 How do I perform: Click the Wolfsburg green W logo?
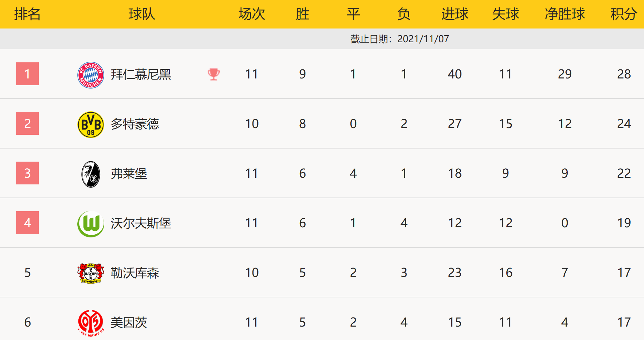coord(90,224)
